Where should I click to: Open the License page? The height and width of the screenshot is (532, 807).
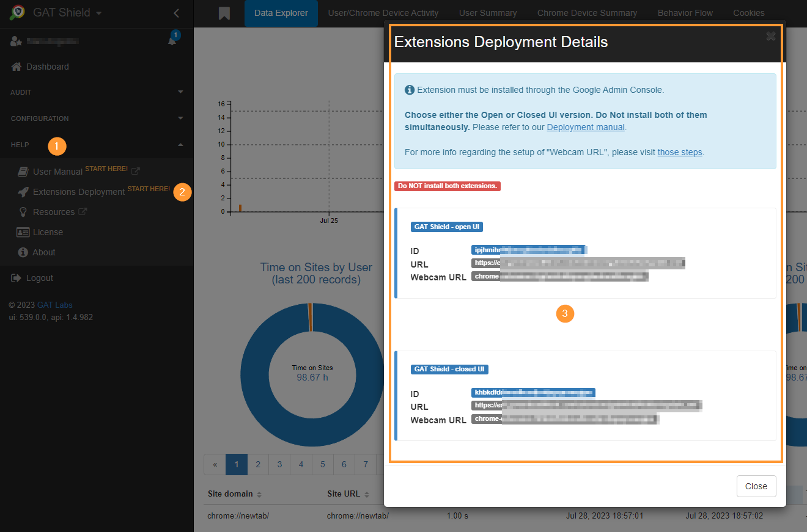48,232
